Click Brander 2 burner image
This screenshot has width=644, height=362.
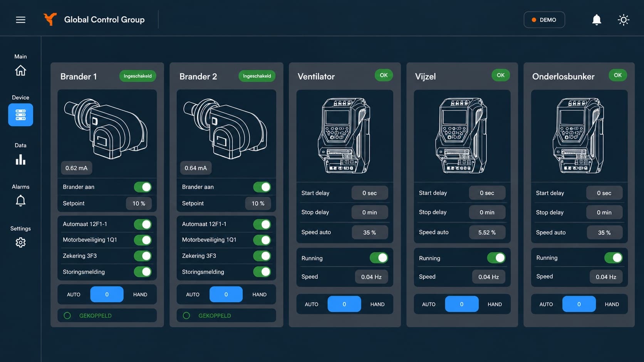(x=225, y=128)
